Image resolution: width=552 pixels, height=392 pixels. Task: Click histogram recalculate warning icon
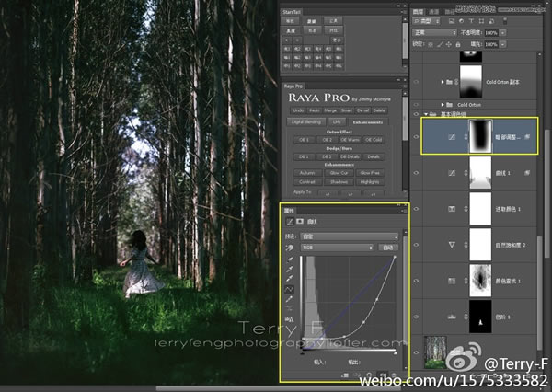[290, 319]
